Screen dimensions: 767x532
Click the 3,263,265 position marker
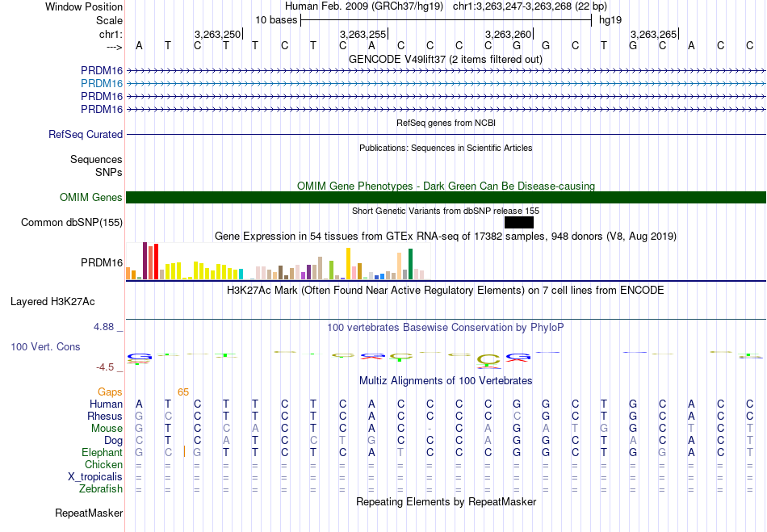pos(653,34)
